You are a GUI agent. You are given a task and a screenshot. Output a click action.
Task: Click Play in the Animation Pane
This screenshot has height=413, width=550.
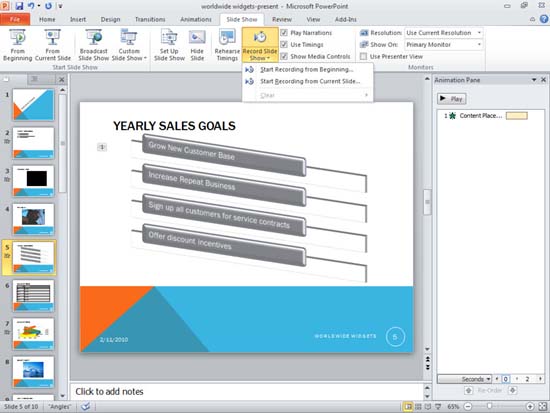[452, 99]
